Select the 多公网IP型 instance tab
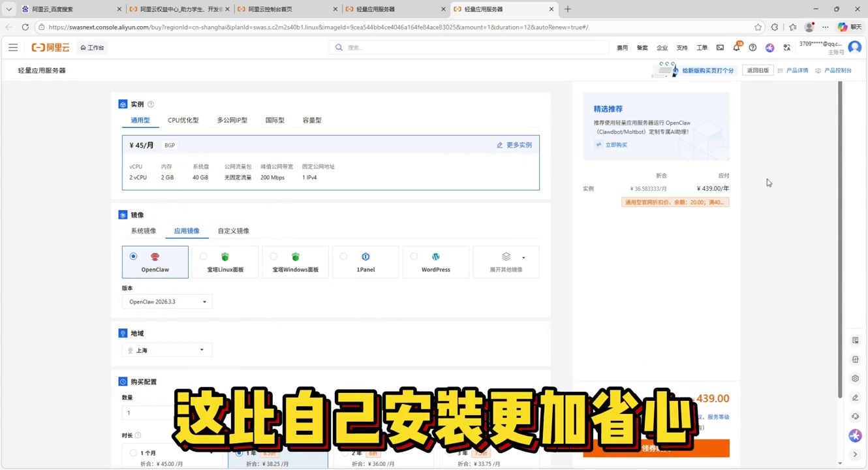The height and width of the screenshot is (470, 868). tap(232, 120)
